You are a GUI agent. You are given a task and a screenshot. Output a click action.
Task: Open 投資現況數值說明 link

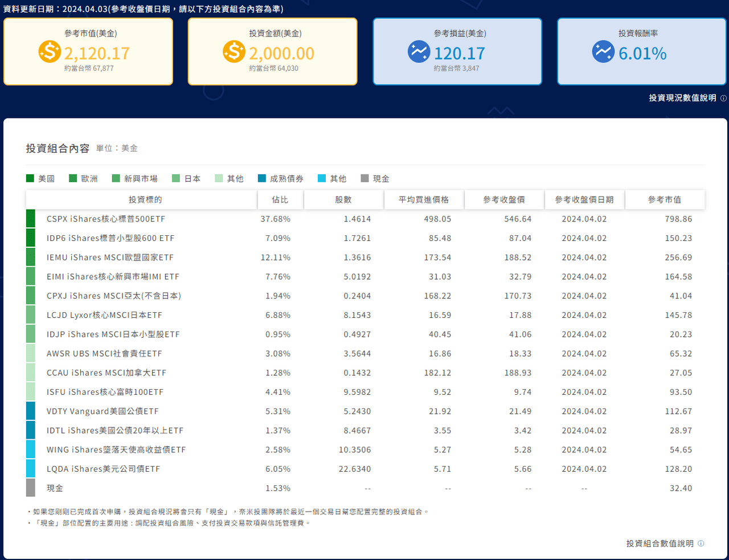click(682, 98)
